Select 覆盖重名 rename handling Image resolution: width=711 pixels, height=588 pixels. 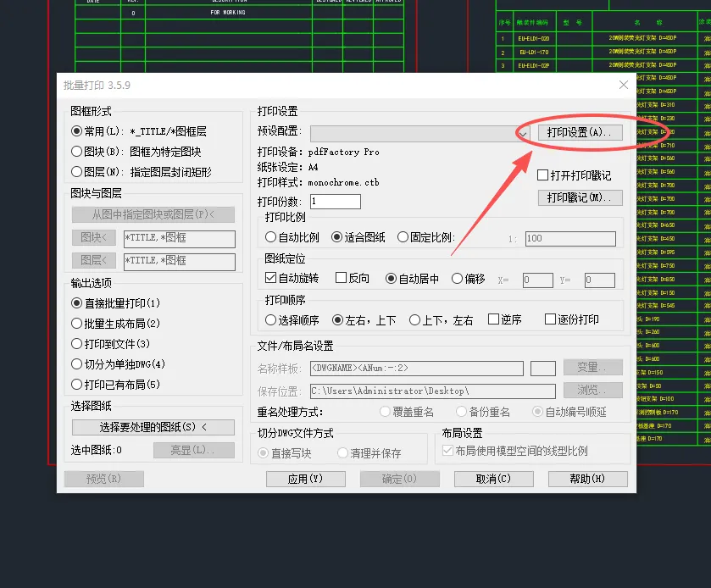pyautogui.click(x=385, y=411)
